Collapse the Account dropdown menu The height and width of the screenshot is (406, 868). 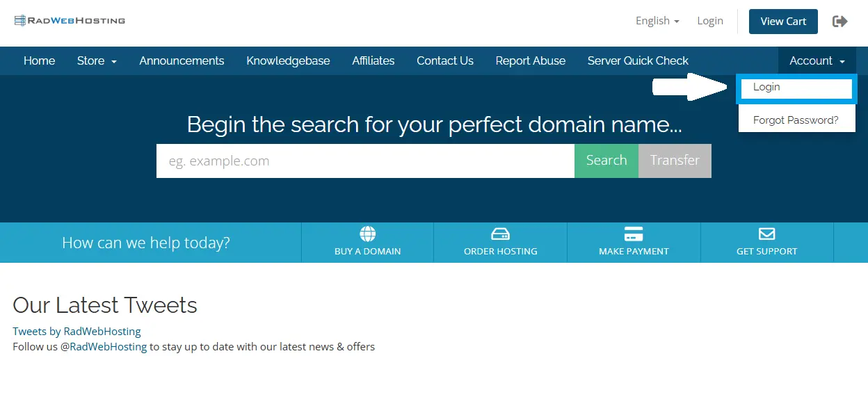[x=817, y=61]
